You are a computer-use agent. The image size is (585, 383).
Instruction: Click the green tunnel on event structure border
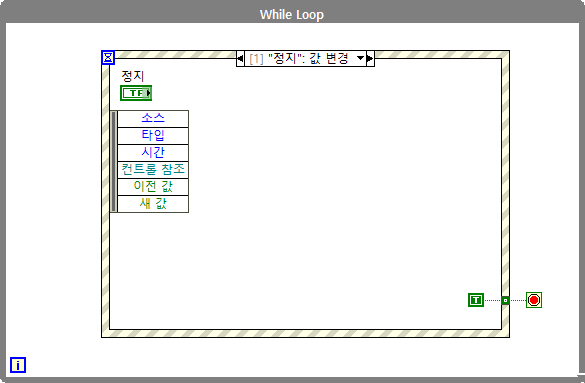(505, 300)
